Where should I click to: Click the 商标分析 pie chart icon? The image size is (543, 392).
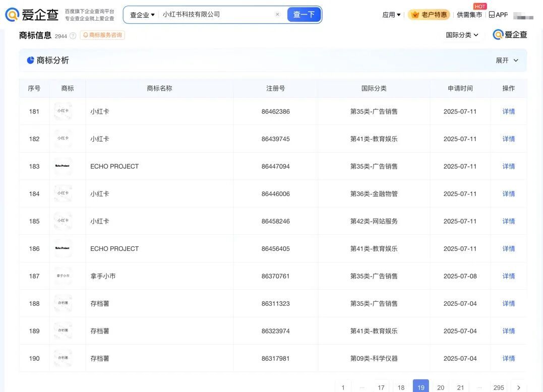tap(30, 60)
